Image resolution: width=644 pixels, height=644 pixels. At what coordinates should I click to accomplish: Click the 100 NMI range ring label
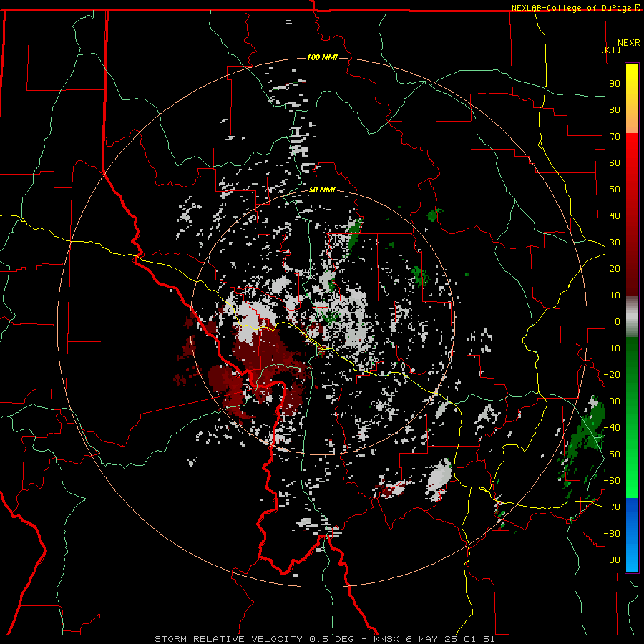coord(322,57)
